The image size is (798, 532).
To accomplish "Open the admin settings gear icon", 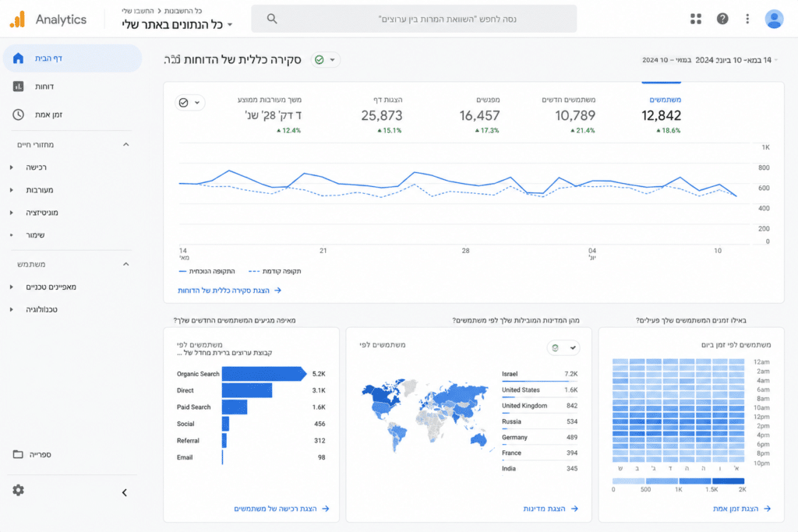I will [19, 490].
